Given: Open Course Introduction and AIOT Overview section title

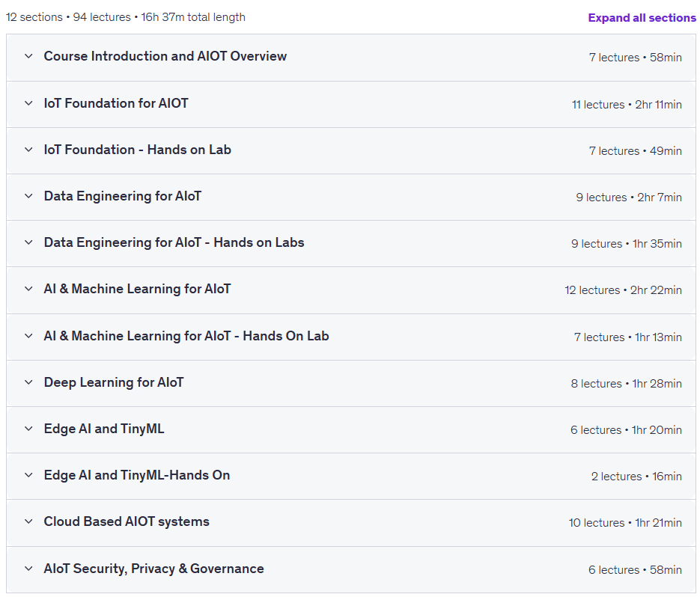Looking at the screenshot, I should point(165,56).
